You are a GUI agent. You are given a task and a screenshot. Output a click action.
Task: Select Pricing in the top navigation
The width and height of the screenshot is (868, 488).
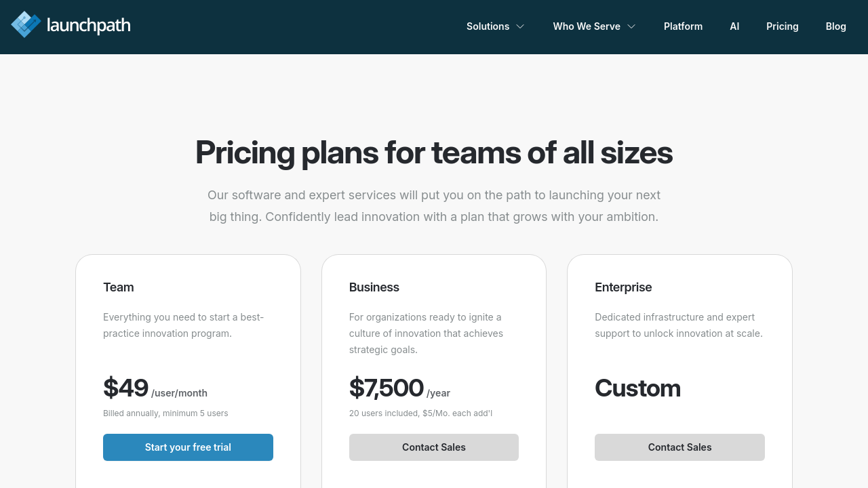tap(782, 26)
